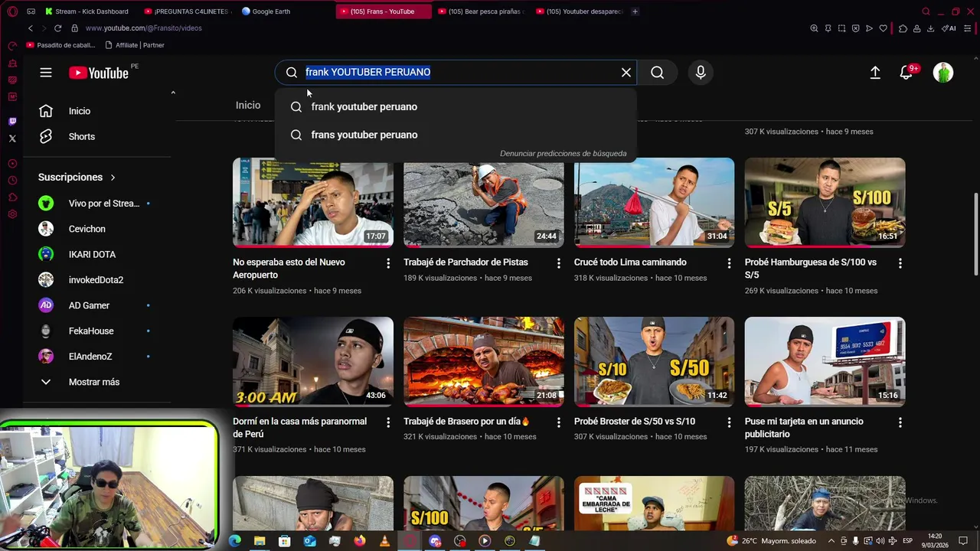This screenshot has width=980, height=551.
Task: Start voice search with the microphone icon
Action: point(700,72)
